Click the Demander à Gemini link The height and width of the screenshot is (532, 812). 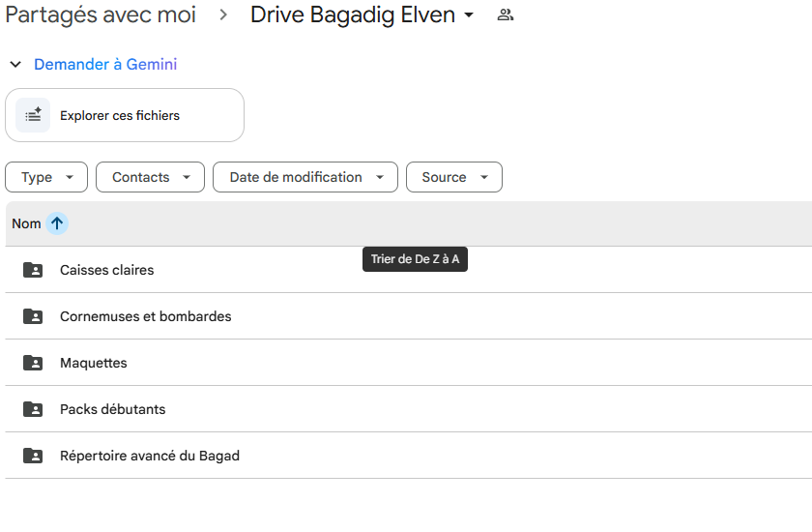[105, 65]
